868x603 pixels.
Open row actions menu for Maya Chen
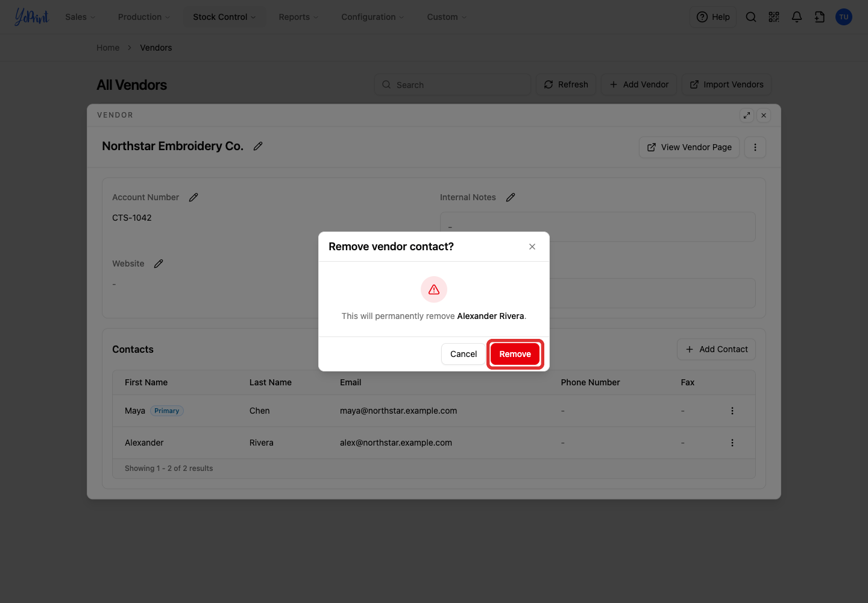pyautogui.click(x=732, y=411)
